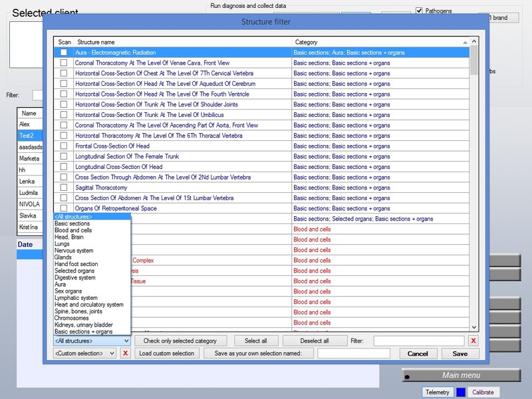The height and width of the screenshot is (399, 532).
Task: Choose Basic sections from the list
Action: click(x=72, y=223)
